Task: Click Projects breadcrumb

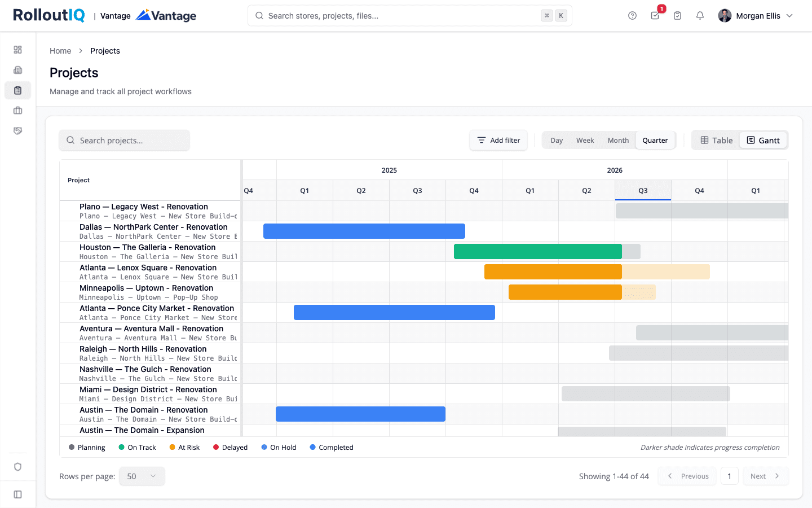Action: click(105, 51)
